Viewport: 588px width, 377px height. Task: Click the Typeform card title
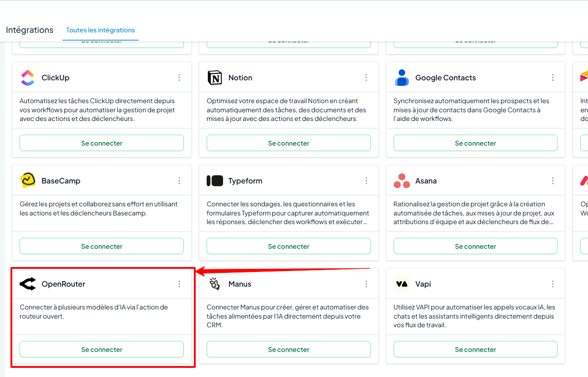(x=245, y=181)
